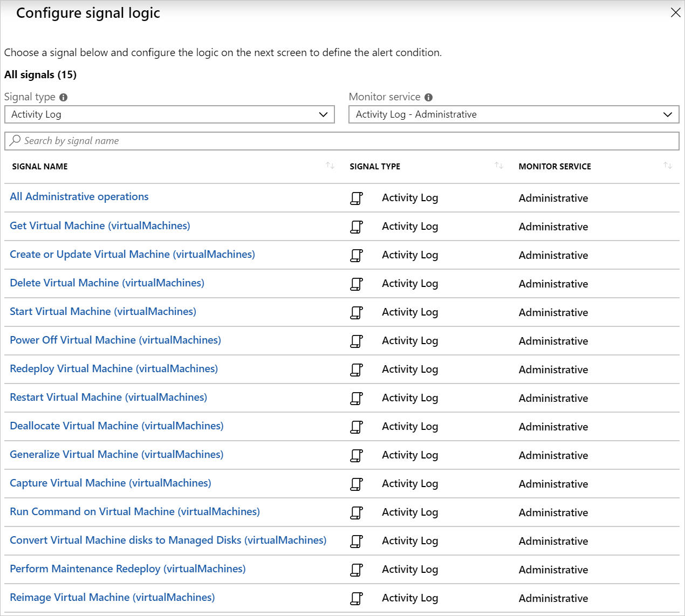Click activity log icon in Power Off row
Image resolution: width=685 pixels, height=616 pixels.
(357, 341)
